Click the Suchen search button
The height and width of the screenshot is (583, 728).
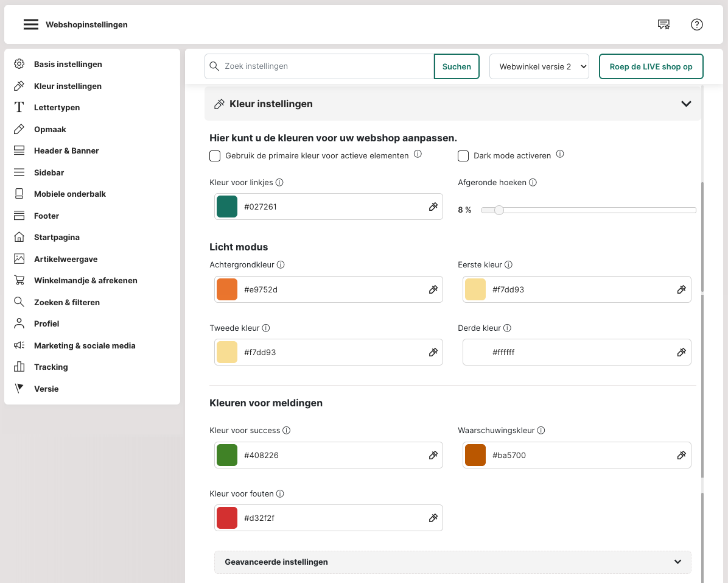point(457,66)
